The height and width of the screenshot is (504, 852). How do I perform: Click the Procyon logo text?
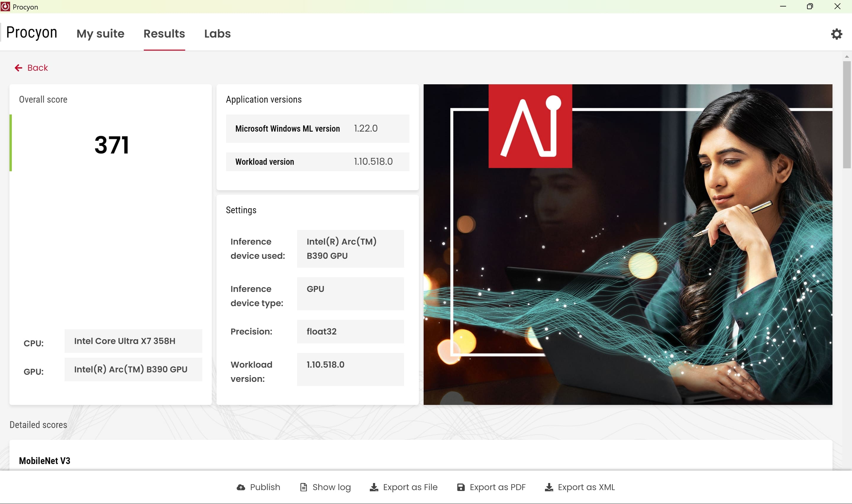[32, 33]
